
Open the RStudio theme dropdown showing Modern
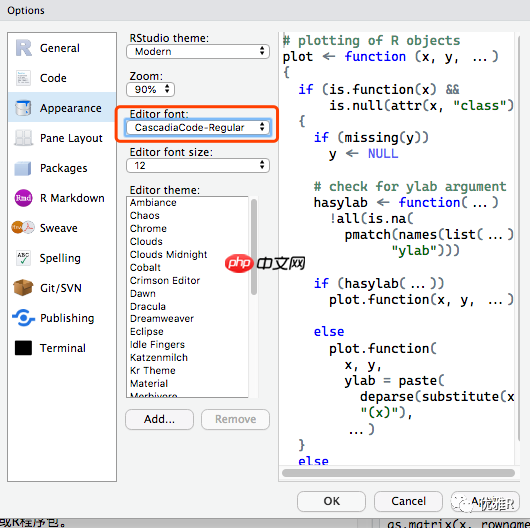pos(198,51)
